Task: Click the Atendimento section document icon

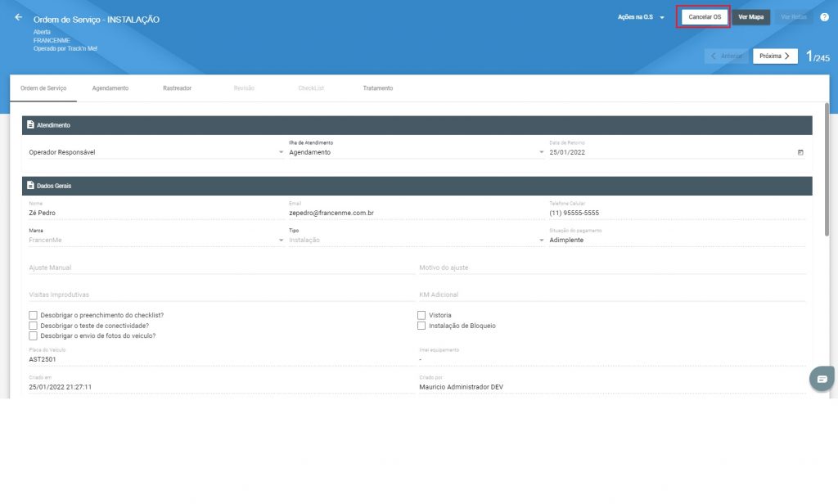Action: [30, 124]
